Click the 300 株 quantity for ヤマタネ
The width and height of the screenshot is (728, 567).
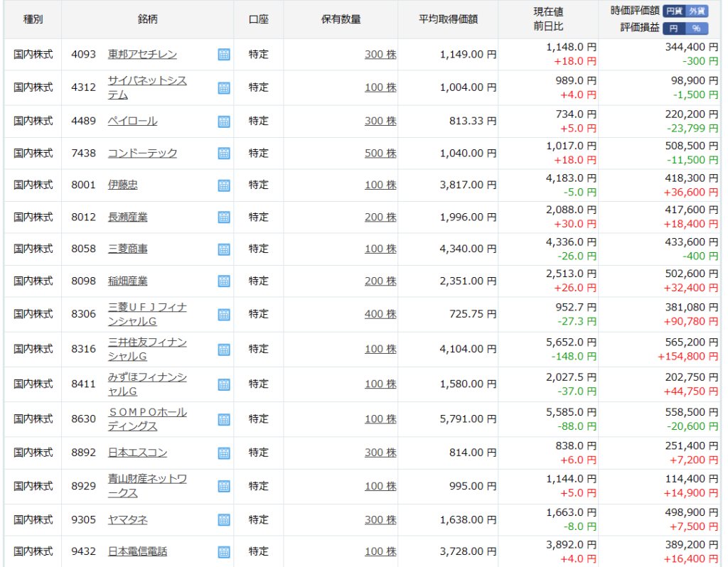[x=380, y=519]
